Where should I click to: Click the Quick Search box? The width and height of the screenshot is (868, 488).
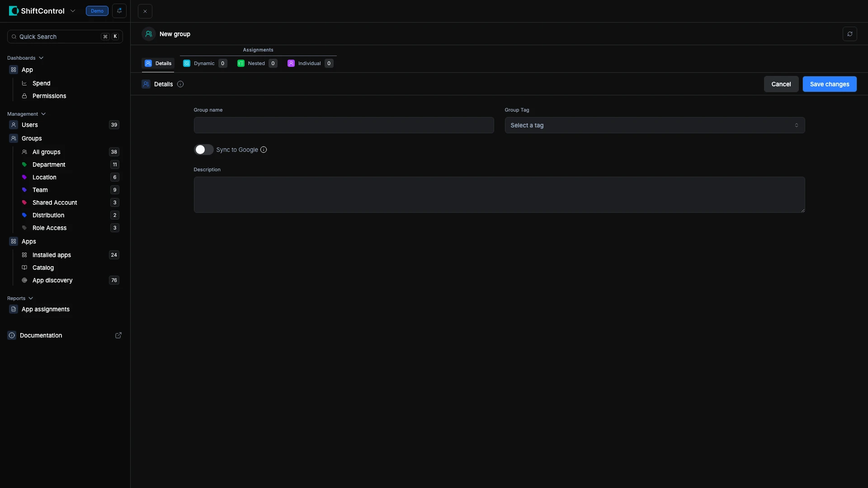59,37
